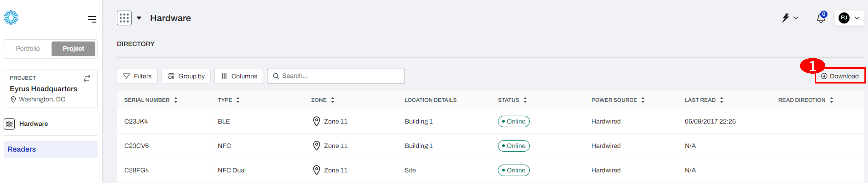Collapse the sidebar with hamburger menu icon
Image resolution: width=868 pixels, height=183 pixels.
tap(92, 19)
